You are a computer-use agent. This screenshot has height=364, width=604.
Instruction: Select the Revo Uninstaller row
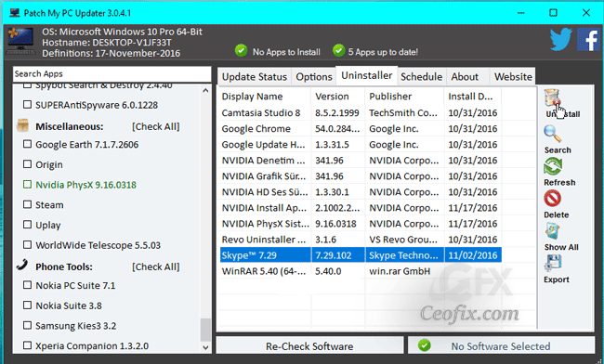coord(361,240)
